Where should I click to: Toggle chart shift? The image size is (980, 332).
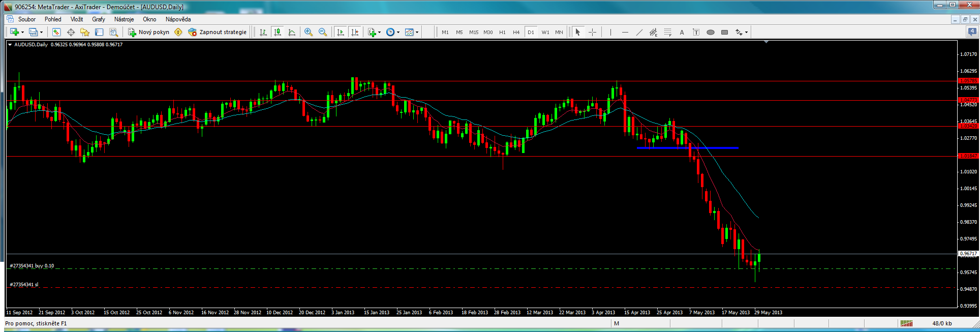[355, 32]
